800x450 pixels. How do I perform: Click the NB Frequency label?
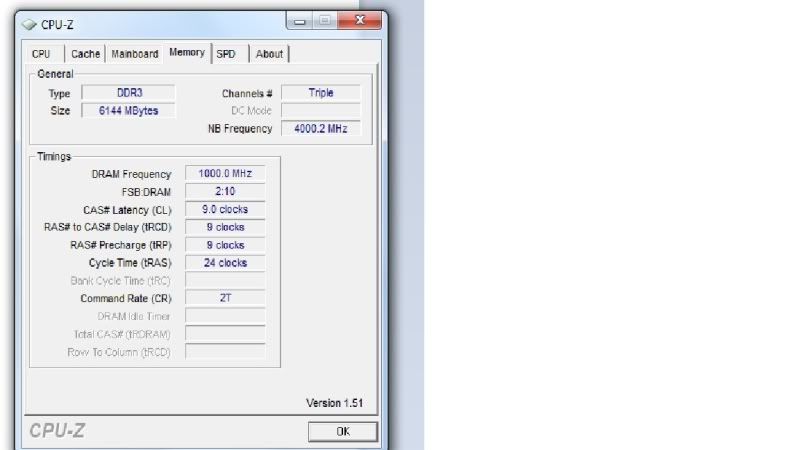(240, 129)
